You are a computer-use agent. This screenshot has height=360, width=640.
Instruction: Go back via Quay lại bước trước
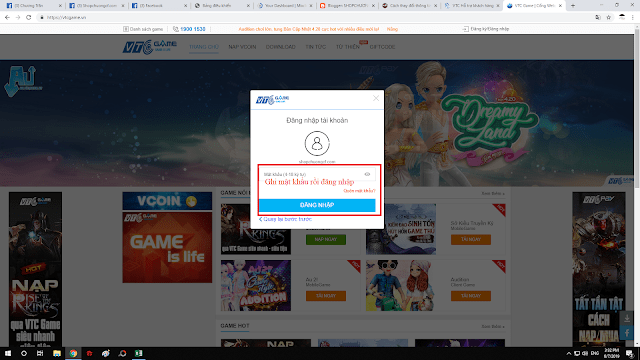[x=285, y=219]
